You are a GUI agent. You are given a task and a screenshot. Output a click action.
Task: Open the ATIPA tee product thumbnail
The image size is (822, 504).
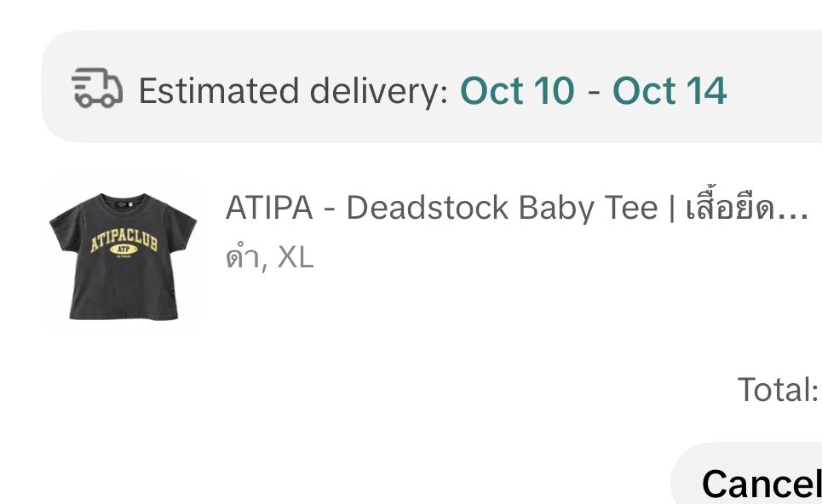[124, 257]
